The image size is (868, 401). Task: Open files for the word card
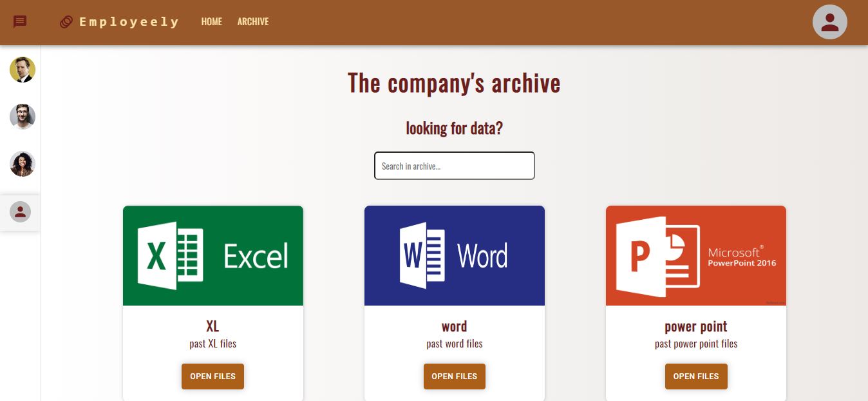(455, 377)
